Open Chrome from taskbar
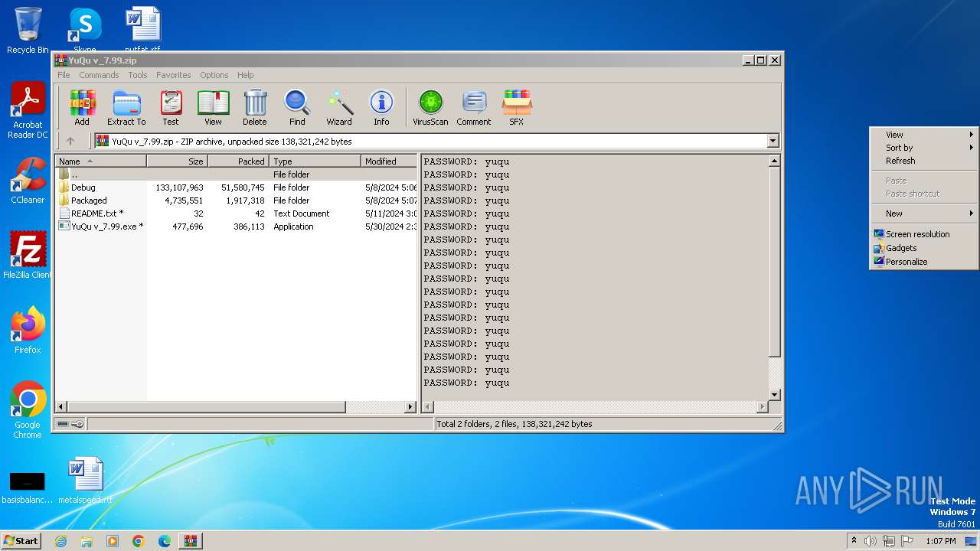Screen dimensions: 980x551 tap(139, 541)
